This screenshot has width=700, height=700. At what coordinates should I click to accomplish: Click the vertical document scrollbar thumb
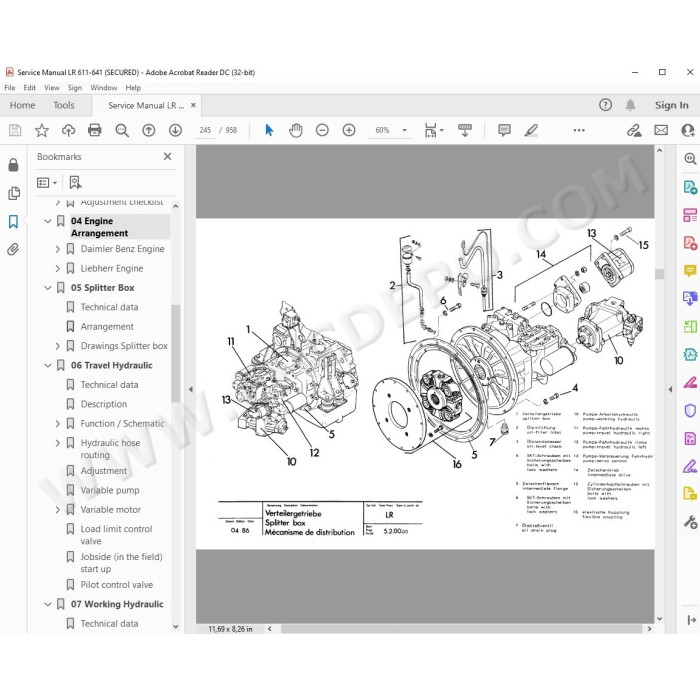click(659, 274)
